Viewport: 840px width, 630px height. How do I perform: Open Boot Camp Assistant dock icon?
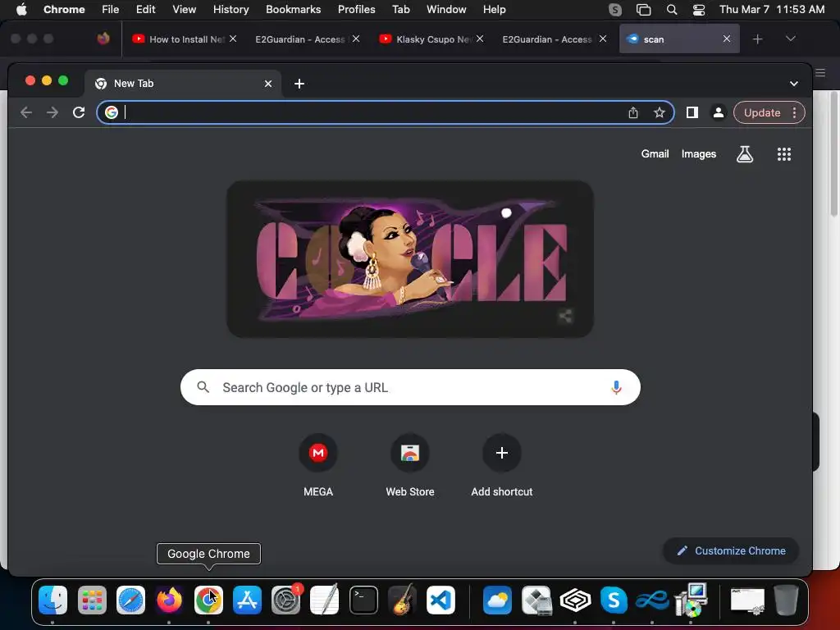[536, 600]
